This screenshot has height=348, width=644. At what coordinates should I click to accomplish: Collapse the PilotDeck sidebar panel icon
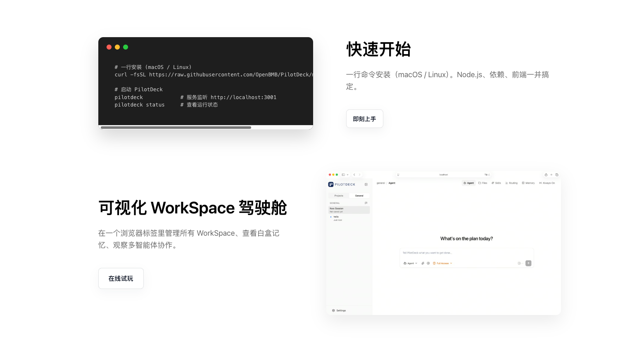pyautogui.click(x=366, y=185)
